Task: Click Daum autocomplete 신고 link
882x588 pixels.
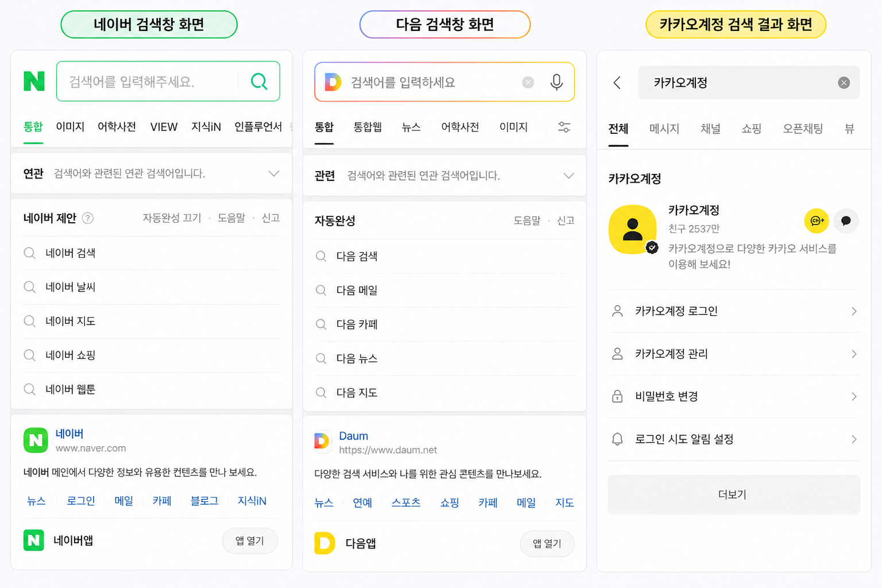Action: 566,220
